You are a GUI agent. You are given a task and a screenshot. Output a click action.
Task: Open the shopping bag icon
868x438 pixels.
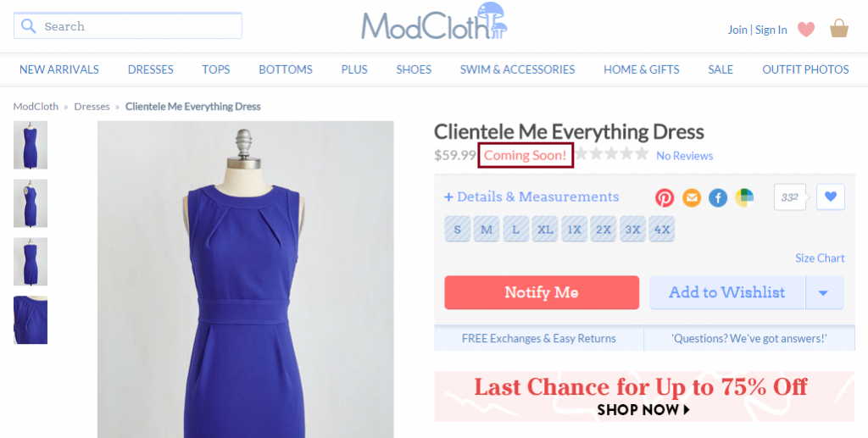coord(839,29)
